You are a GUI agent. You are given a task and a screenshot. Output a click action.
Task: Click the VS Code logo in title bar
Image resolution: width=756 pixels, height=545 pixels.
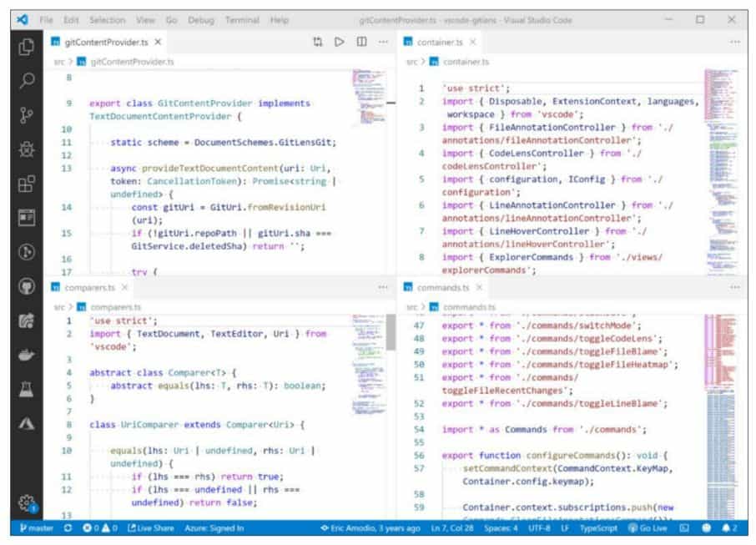23,20
